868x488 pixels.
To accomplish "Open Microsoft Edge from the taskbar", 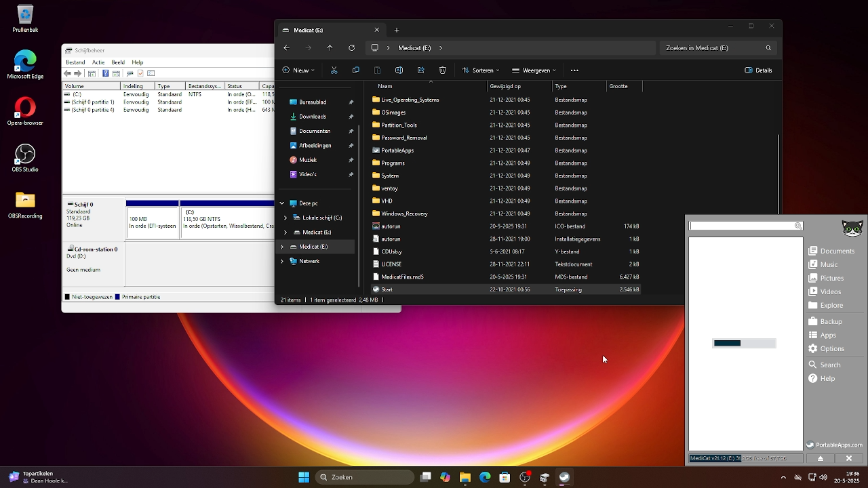I will [485, 477].
